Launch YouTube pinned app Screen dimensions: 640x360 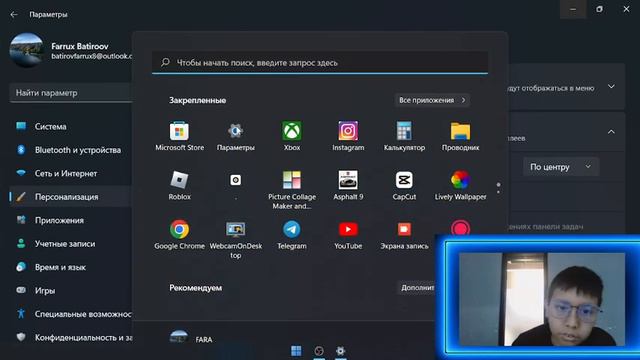point(348,235)
